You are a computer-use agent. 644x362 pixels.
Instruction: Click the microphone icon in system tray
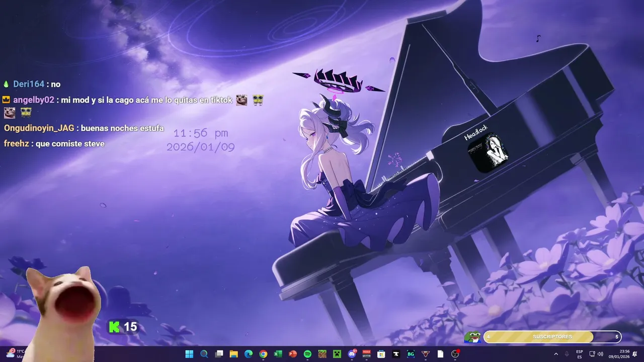(567, 354)
